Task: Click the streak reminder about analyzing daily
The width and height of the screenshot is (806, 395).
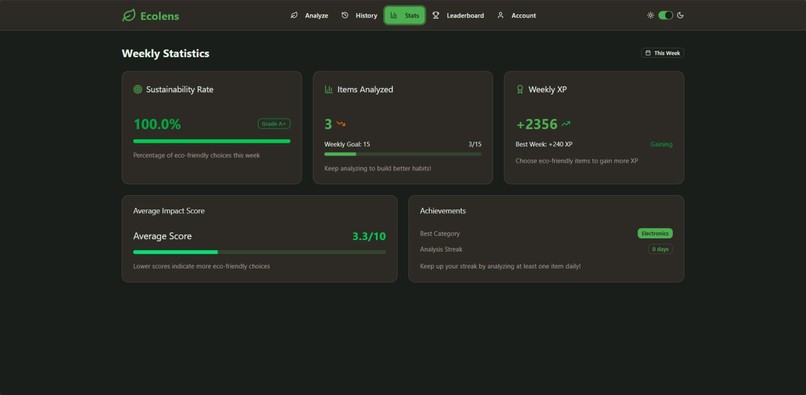Action: tap(500, 266)
